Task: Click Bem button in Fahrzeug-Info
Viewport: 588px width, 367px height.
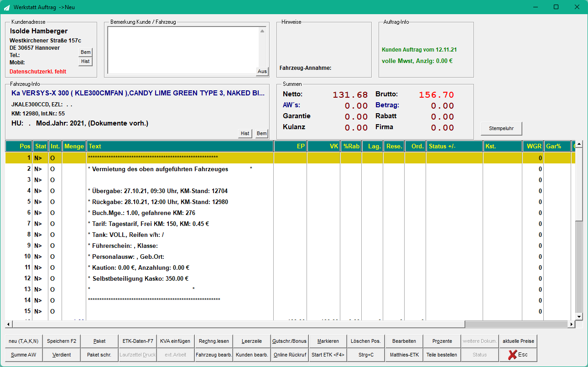Action: click(261, 133)
